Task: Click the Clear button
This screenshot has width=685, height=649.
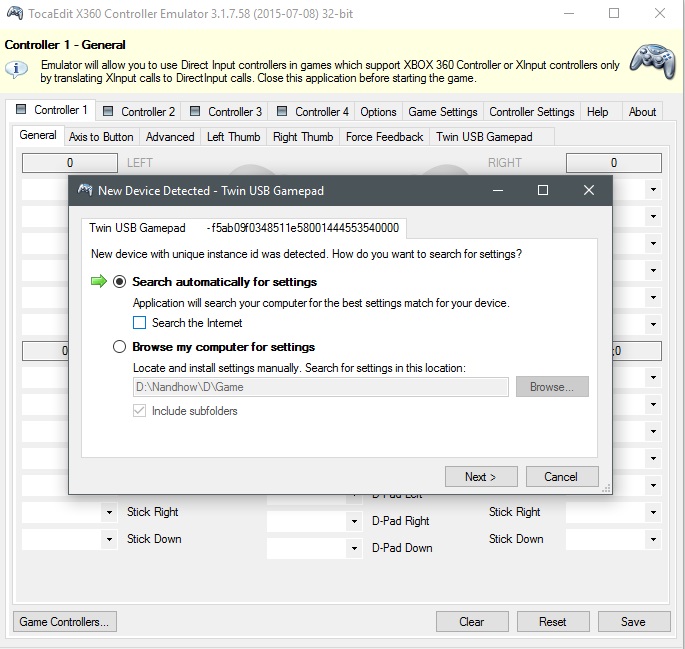Action: click(x=472, y=621)
